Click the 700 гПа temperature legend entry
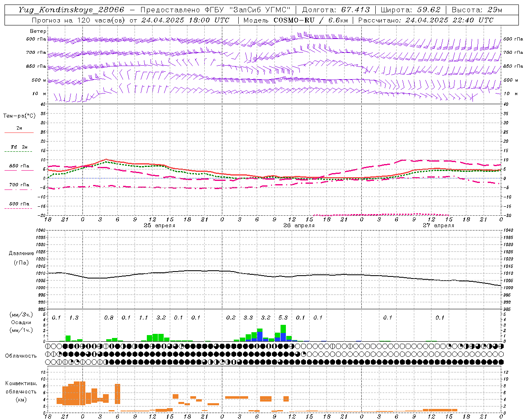 [19, 185]
